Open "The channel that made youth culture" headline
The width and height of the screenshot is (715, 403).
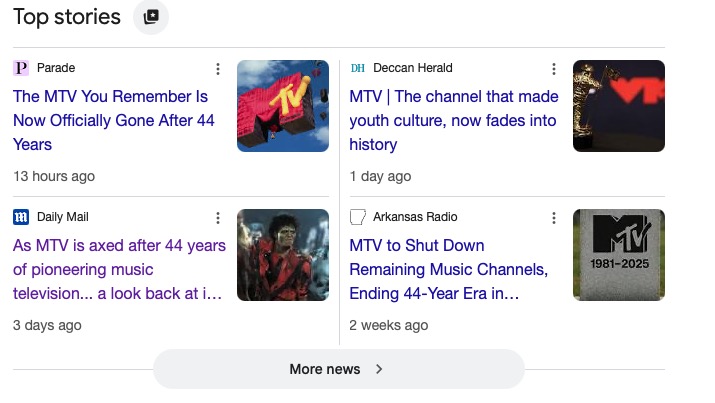point(452,120)
